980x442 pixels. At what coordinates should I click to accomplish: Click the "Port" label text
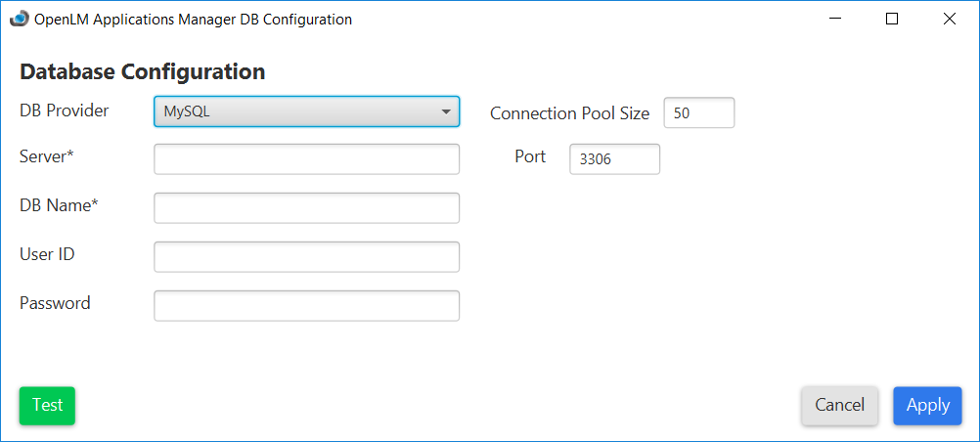(530, 156)
